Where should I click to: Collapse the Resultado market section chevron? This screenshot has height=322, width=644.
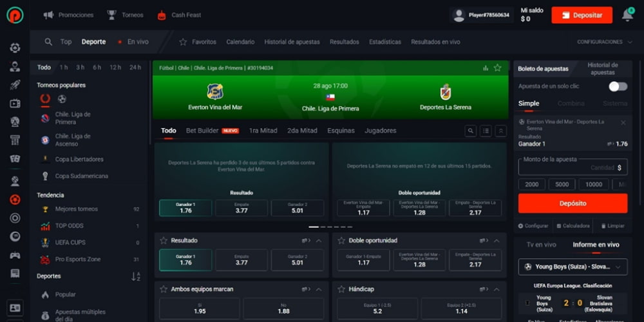319,241
